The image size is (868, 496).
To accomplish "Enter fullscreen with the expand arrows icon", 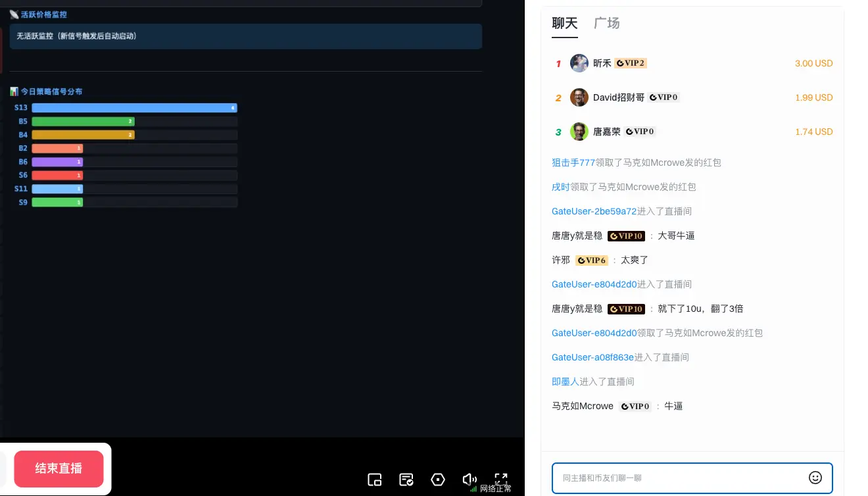I will (501, 480).
